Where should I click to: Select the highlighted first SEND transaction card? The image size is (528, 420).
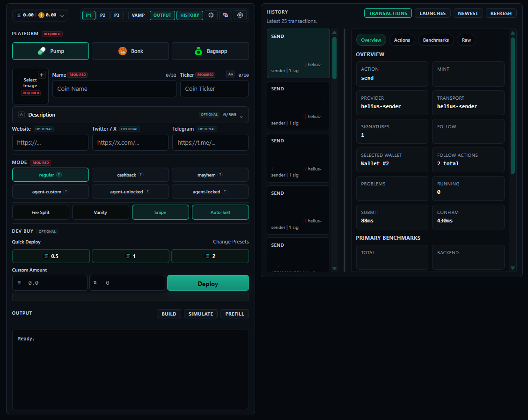coord(298,53)
